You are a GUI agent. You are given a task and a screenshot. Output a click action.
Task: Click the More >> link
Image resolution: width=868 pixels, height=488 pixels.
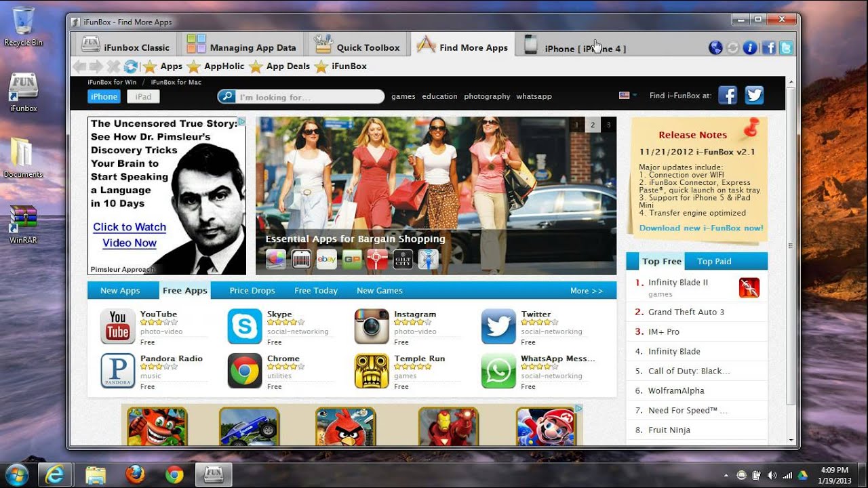click(587, 291)
